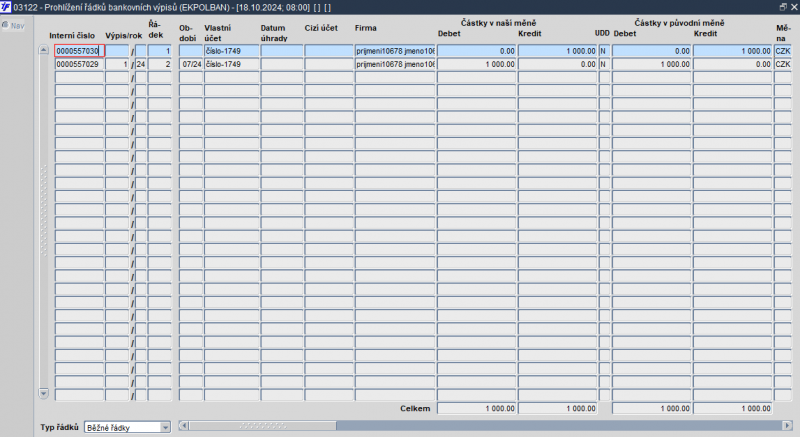Click Kredit 0.00 in naší měně, second row
Viewport: 800px width, 437px height.
(x=558, y=64)
